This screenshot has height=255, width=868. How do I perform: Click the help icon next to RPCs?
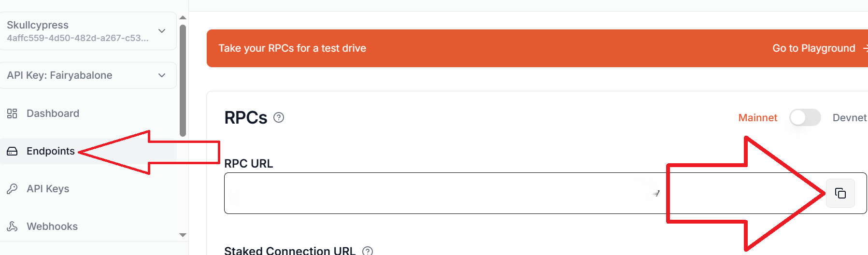(x=279, y=117)
